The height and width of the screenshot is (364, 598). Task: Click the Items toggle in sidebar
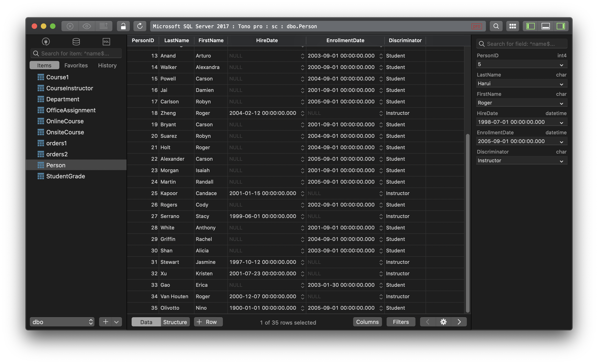point(44,65)
